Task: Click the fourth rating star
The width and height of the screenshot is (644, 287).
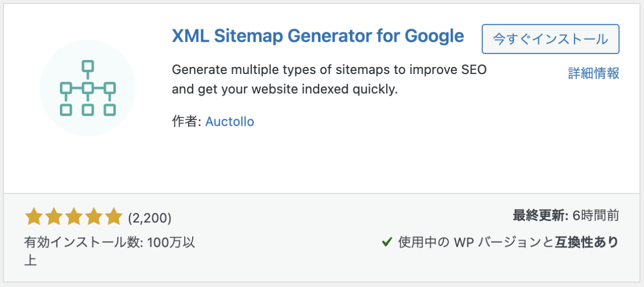Action: 94,217
